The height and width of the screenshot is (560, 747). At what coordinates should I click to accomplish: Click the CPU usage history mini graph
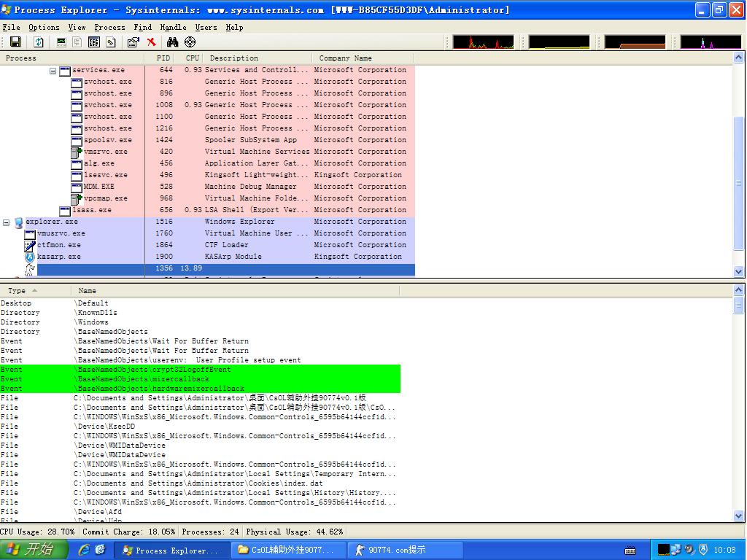pyautogui.click(x=483, y=42)
